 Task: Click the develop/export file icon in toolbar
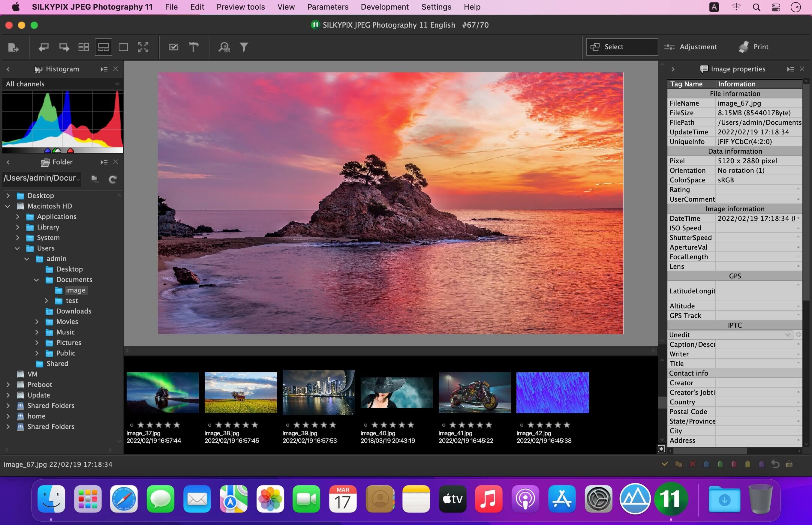pos(13,47)
